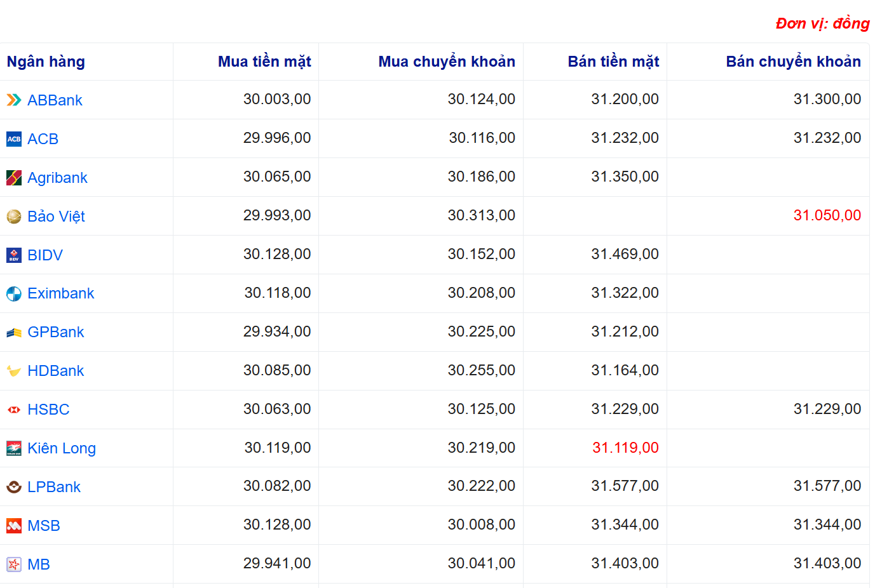The width and height of the screenshot is (875, 588).
Task: Click the Mua chuyển khoản column header
Action: 446,62
